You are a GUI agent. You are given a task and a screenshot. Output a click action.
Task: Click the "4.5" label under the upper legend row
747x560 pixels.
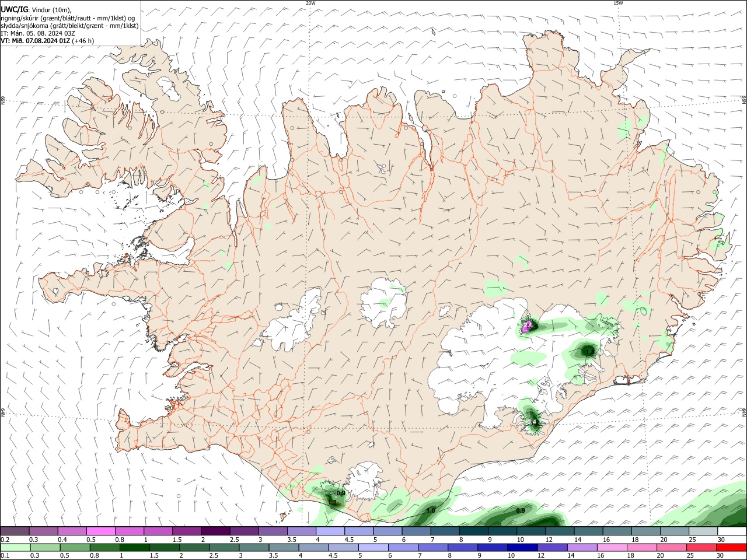[x=349, y=540]
